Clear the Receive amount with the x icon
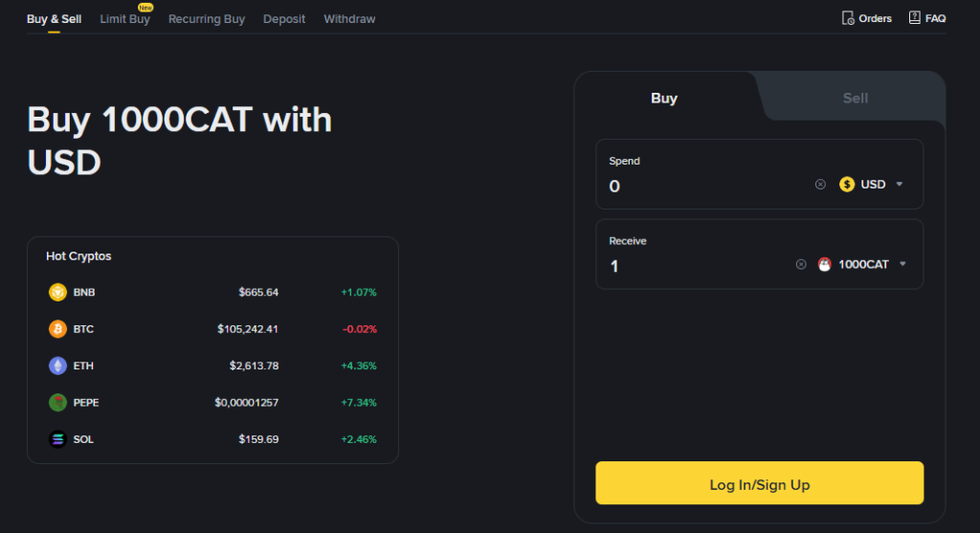The image size is (980, 533). click(801, 265)
